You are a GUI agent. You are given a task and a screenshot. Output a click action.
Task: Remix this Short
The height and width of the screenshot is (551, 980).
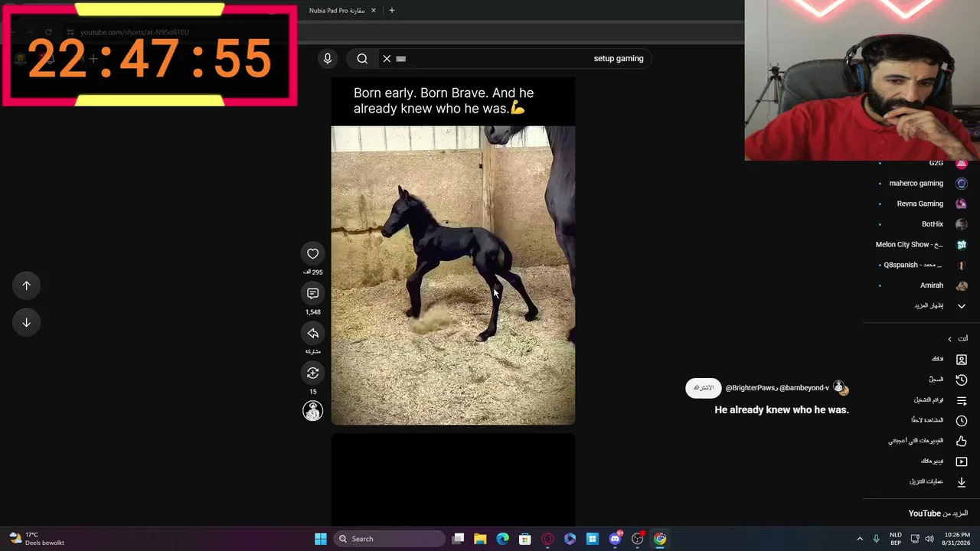pos(312,373)
